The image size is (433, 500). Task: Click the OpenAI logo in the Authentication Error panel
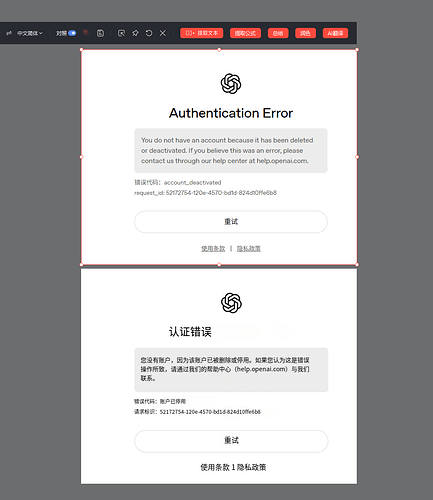tap(231, 84)
